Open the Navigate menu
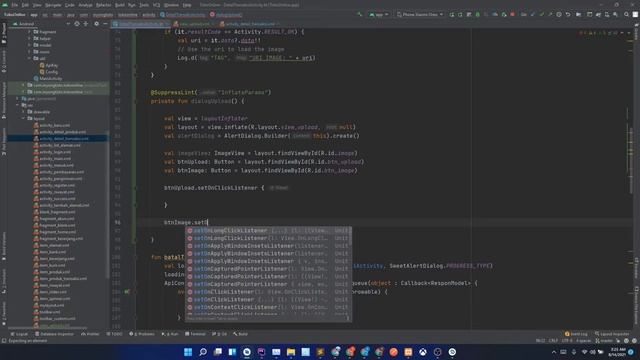 [53, 5]
